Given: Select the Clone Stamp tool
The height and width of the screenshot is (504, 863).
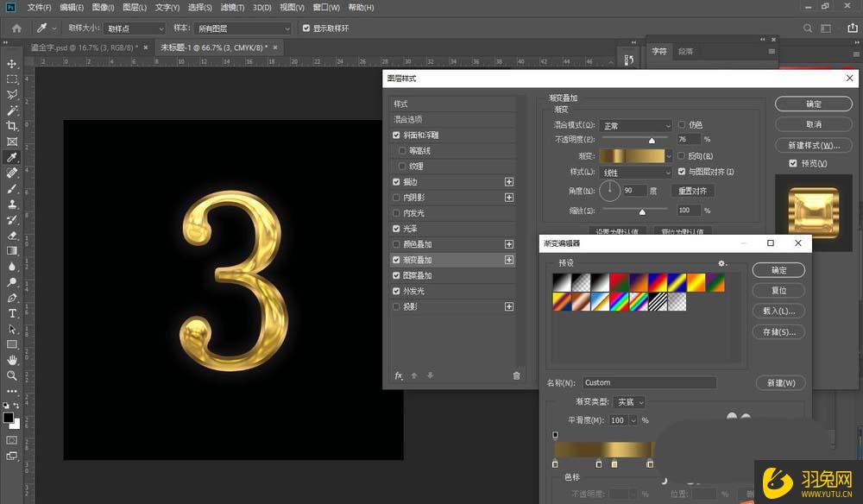Looking at the screenshot, I should [x=11, y=205].
